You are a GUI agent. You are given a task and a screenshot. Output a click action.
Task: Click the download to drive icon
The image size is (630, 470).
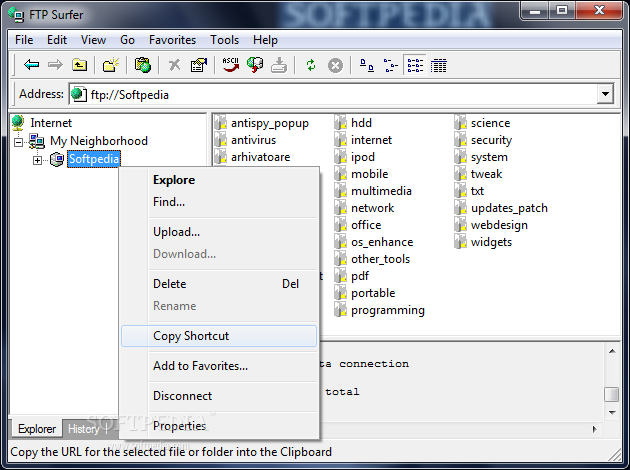(x=279, y=65)
